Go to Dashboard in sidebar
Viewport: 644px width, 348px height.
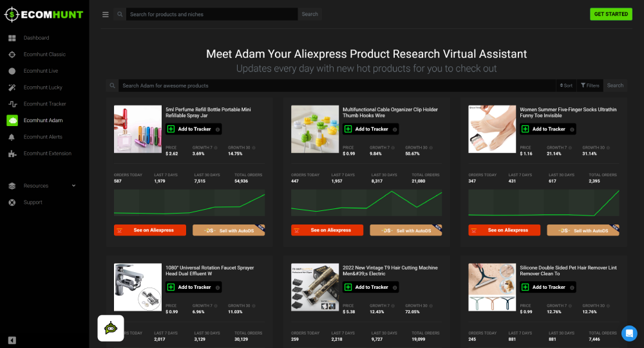36,38
